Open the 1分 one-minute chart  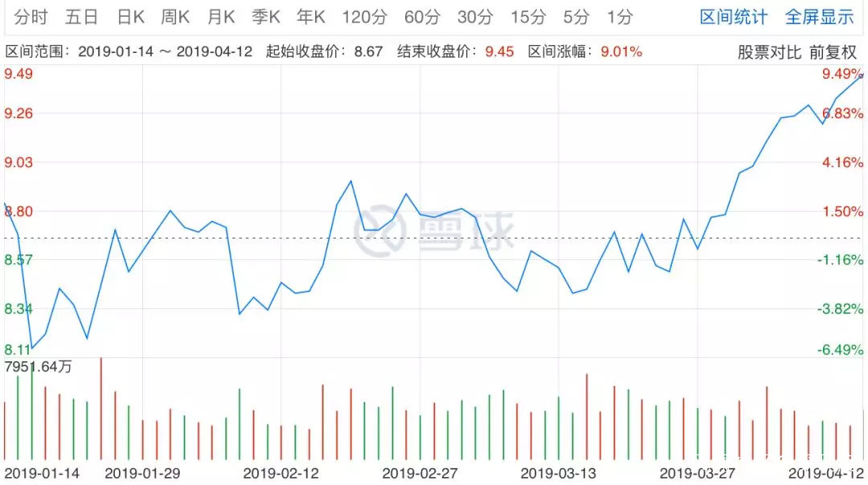(x=620, y=17)
